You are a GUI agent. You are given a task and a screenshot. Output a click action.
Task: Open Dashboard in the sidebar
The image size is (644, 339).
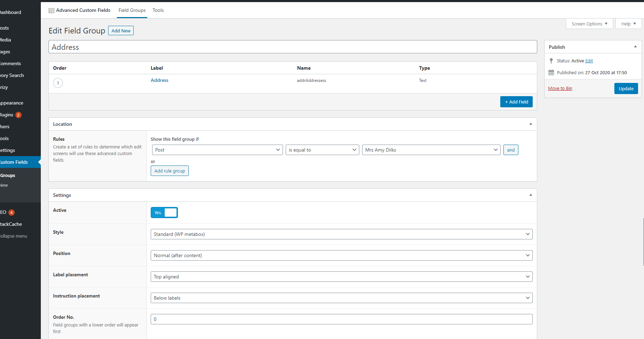pos(20,12)
